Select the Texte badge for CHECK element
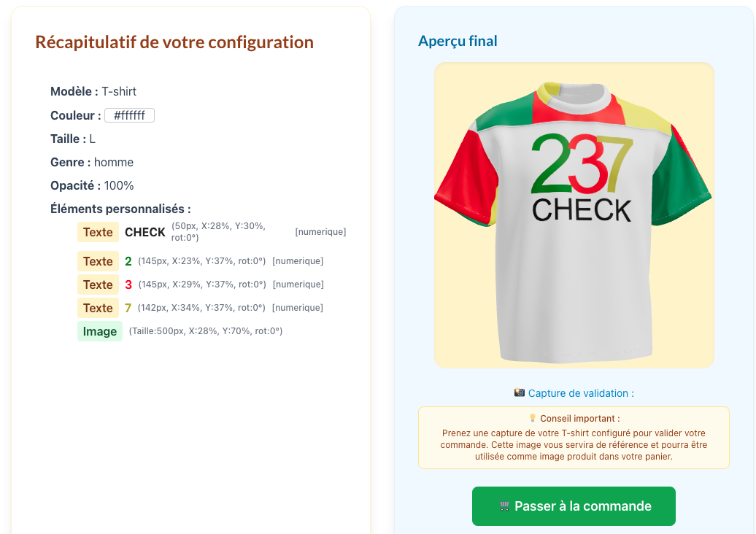 click(x=98, y=232)
